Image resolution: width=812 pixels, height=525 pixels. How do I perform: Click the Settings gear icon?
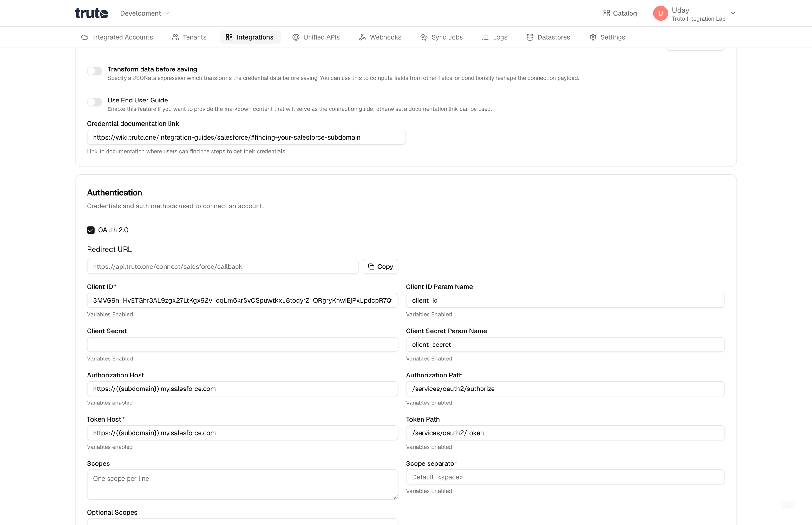click(593, 37)
